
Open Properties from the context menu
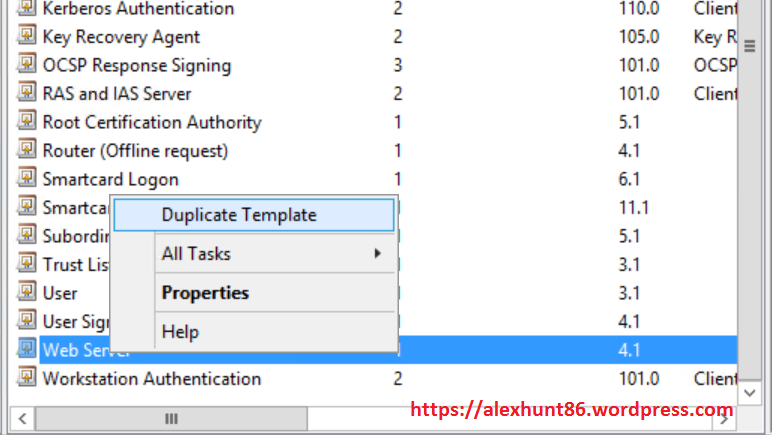point(205,293)
